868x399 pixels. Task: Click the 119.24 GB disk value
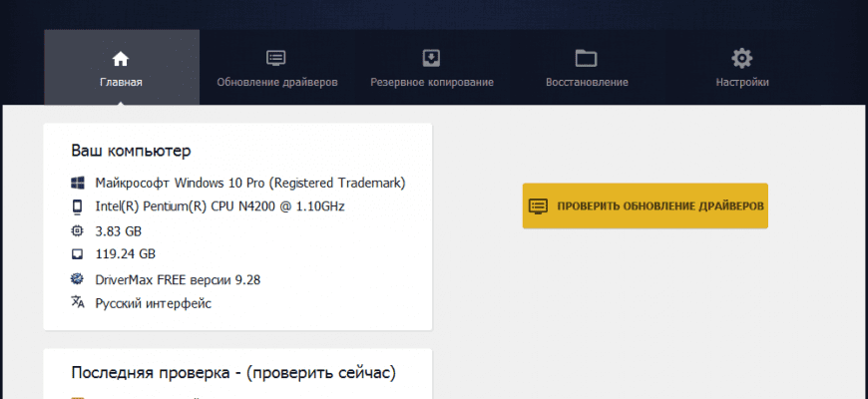pos(125,254)
